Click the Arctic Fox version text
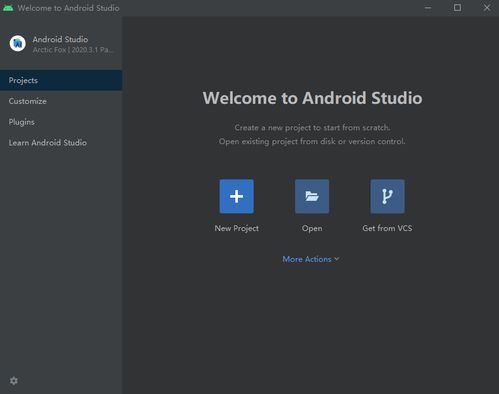 [x=73, y=50]
